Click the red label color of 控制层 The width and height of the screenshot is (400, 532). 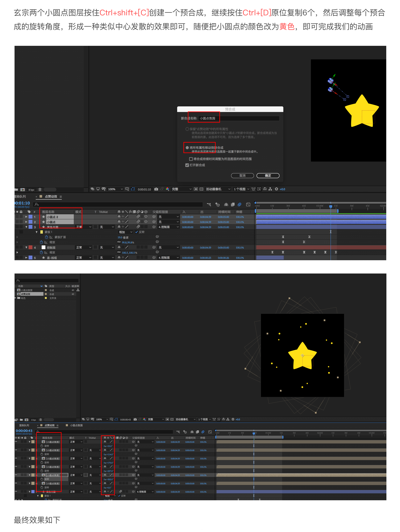coord(30,247)
